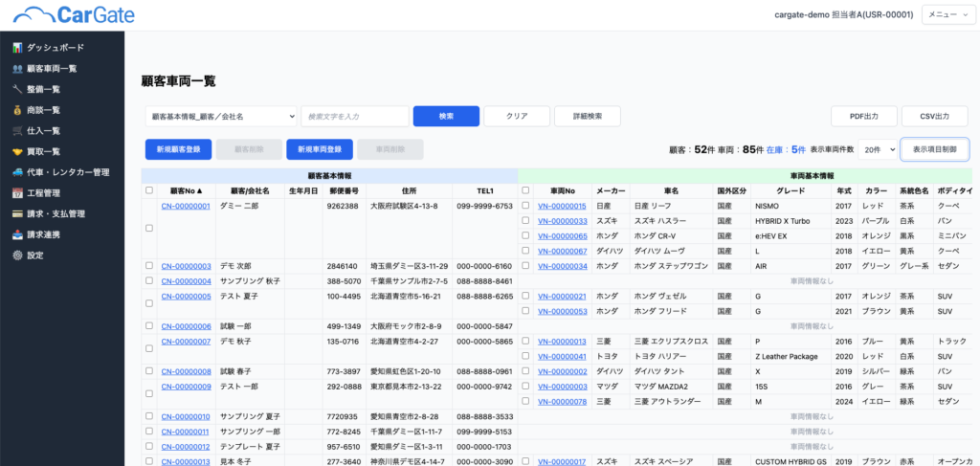Viewport: 980px width, 466px height.
Task: Click the 代車・レンタカー管理 car icon
Action: tap(17, 172)
